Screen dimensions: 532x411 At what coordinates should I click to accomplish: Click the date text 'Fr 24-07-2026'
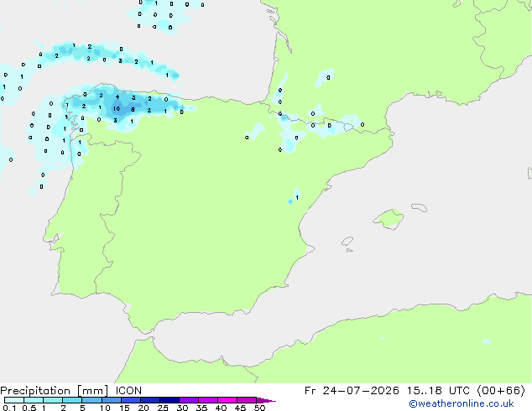pos(352,391)
